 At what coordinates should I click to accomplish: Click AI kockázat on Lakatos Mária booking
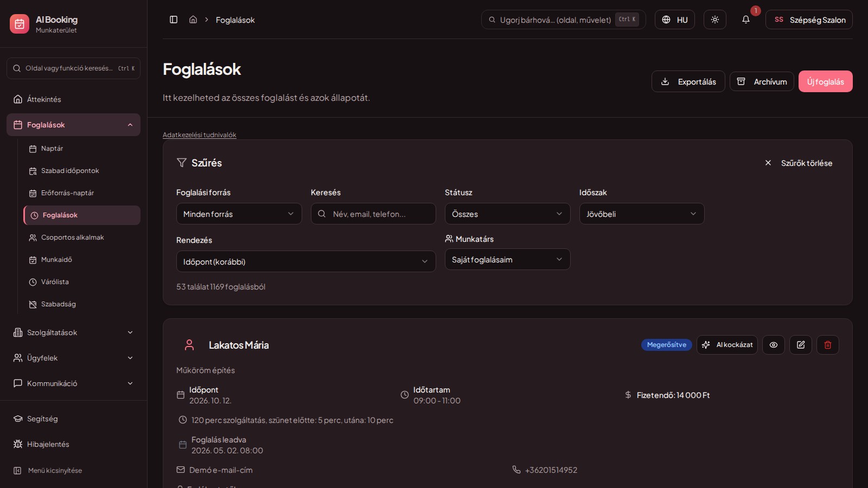tap(727, 345)
